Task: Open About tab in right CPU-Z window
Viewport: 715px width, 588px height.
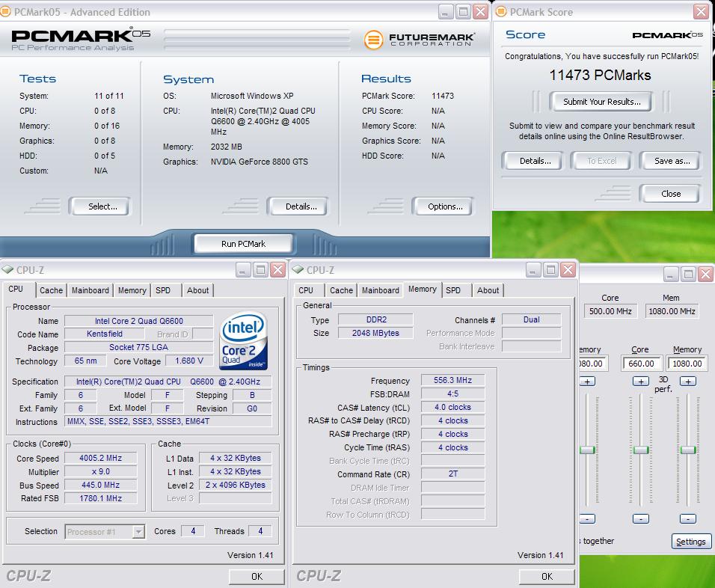Action: pos(488,290)
